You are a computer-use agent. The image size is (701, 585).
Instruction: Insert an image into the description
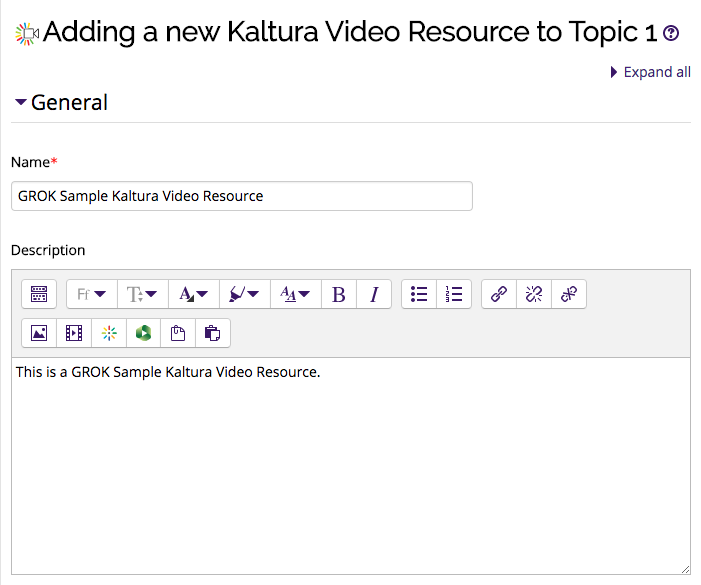coord(39,333)
